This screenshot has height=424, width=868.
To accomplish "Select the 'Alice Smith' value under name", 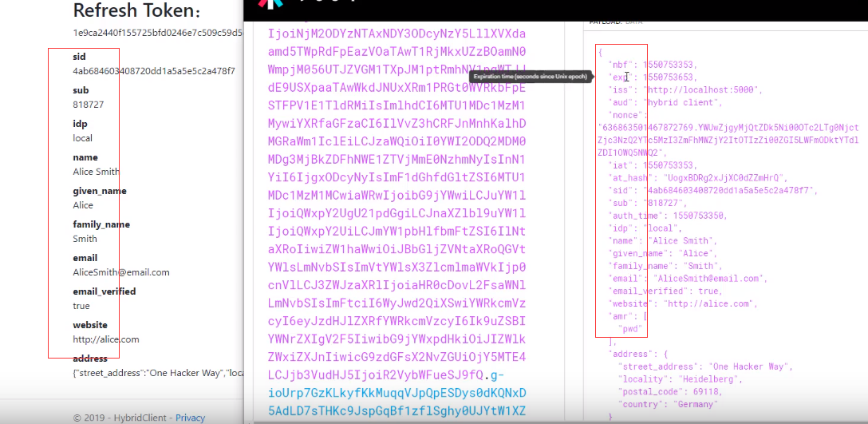I will click(x=96, y=172).
